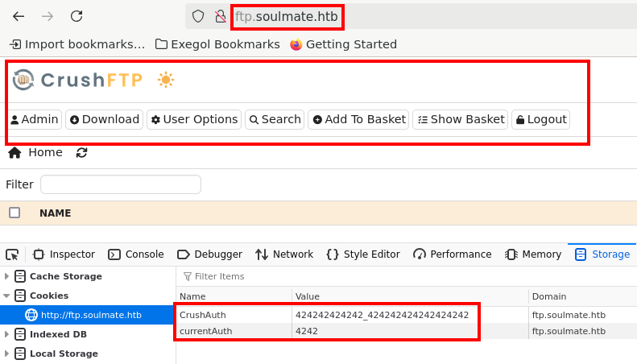The height and width of the screenshot is (364, 637).
Task: Click the Admin button
Action: pos(34,119)
